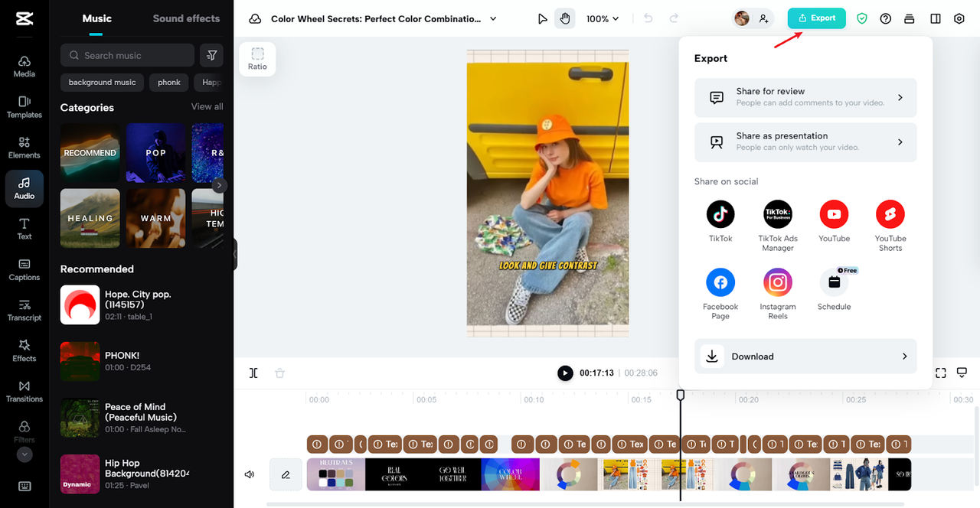Click the add collaborator icon
980x508 pixels.
coord(763,18)
